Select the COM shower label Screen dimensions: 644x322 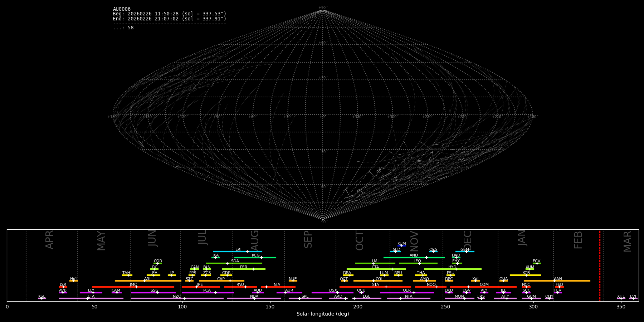484,285
